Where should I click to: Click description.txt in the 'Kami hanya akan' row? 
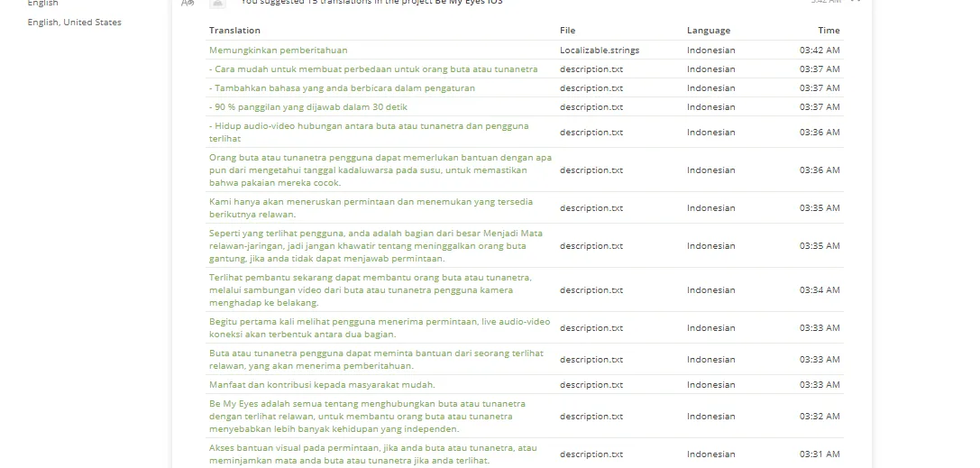coord(591,208)
